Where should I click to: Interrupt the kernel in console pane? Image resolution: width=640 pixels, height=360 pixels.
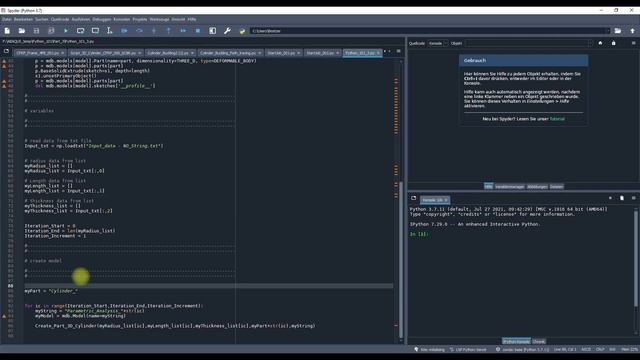[x=610, y=198]
